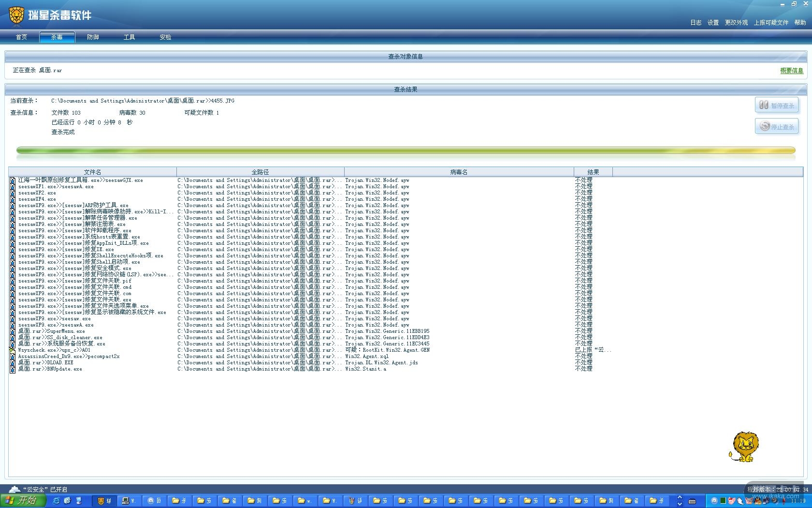Select the 杀毒 tab
This screenshot has width=812, height=508.
tap(57, 37)
